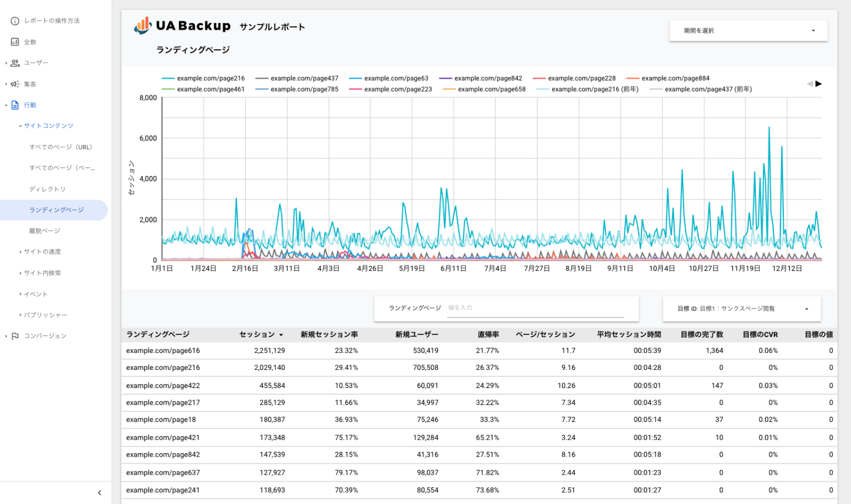The height and width of the screenshot is (504, 851).
Task: Toggle example.com/page437 legend series
Action: [297, 79]
